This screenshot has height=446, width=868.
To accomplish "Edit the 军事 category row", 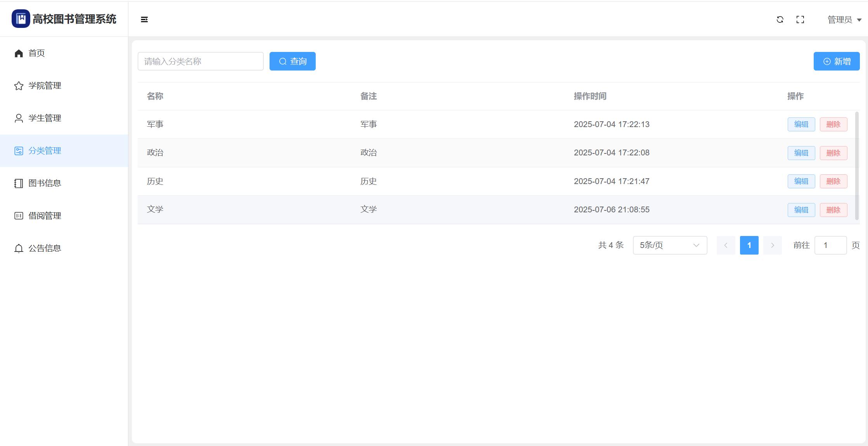I will pos(801,124).
